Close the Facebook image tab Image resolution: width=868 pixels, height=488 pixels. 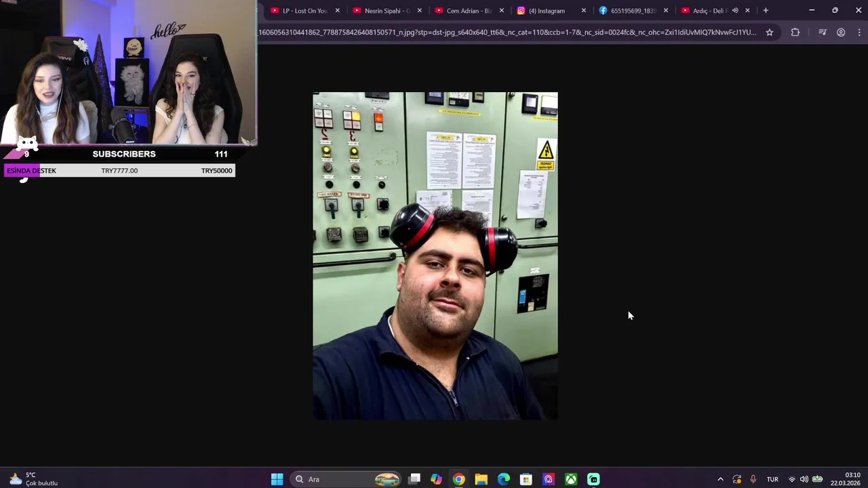click(666, 10)
